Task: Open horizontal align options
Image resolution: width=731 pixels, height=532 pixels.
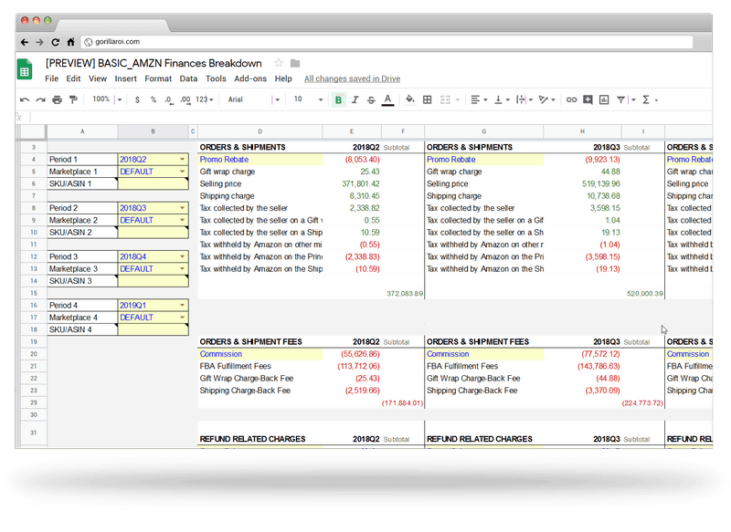Action: pos(478,100)
